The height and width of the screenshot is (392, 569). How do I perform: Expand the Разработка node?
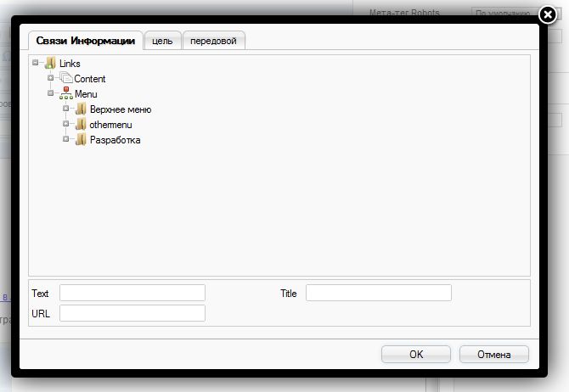pos(65,138)
